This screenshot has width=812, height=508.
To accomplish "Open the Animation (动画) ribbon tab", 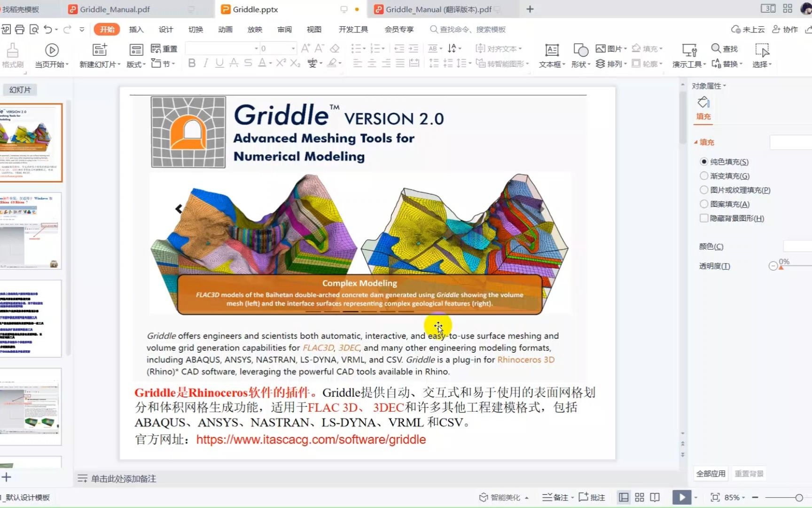I will (225, 29).
